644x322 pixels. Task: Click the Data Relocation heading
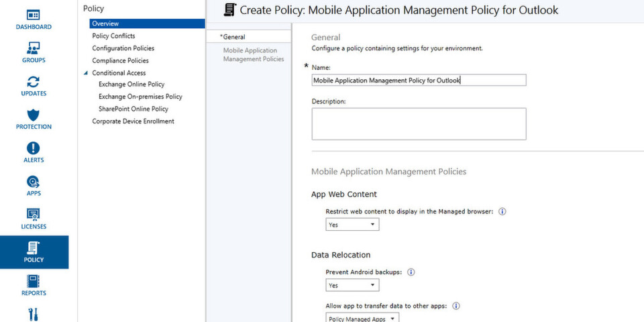tap(341, 255)
